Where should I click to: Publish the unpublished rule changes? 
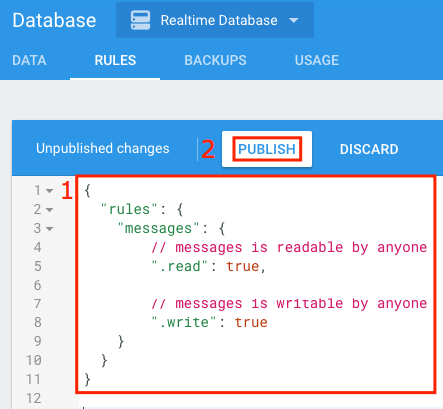tap(267, 149)
